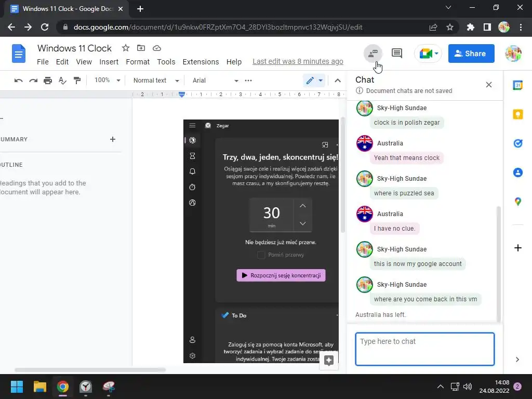
Task: Open the Normal text style dropdown
Action: click(x=156, y=81)
